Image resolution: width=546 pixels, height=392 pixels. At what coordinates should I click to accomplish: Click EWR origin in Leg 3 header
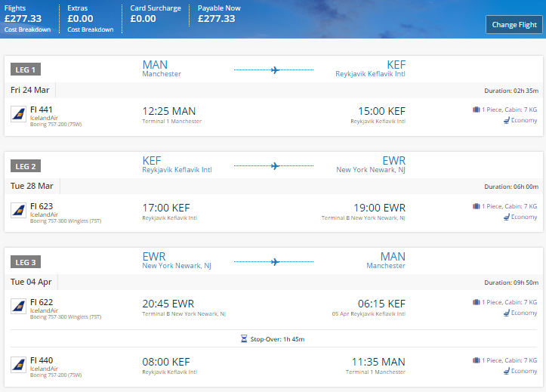[x=177, y=261]
